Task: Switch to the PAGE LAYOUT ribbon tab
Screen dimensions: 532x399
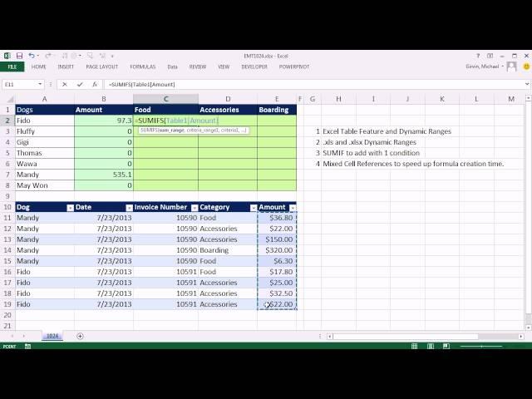Action: 101,66
